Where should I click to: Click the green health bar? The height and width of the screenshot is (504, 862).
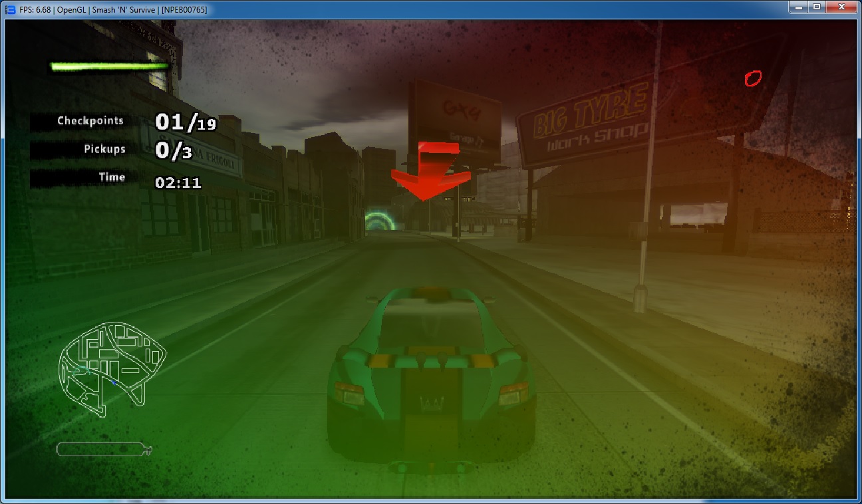click(110, 66)
